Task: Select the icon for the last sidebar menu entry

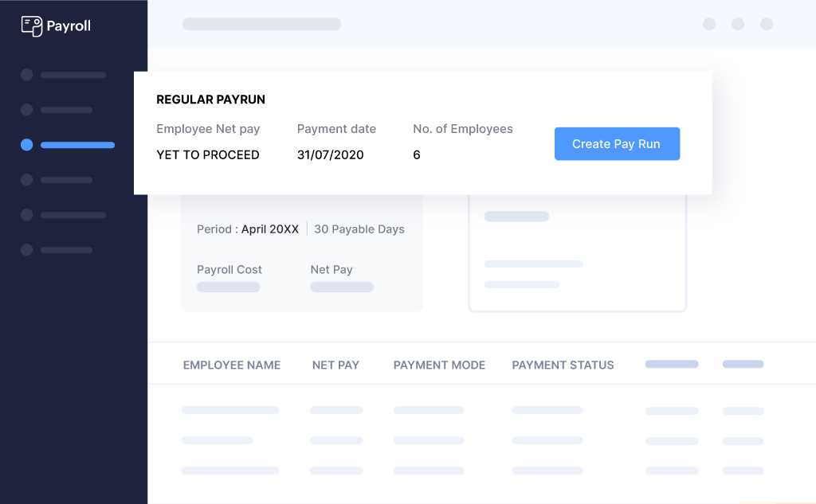Action: (26, 249)
